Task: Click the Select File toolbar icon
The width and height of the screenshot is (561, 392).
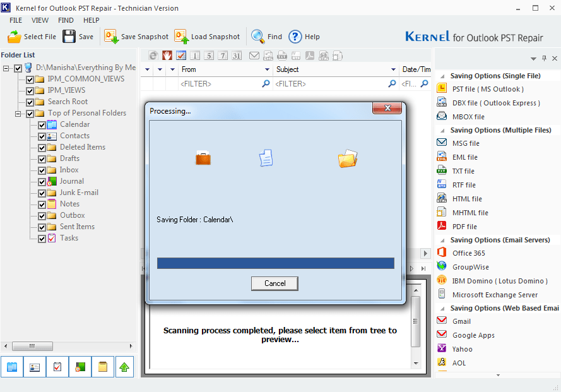Action: coord(15,37)
